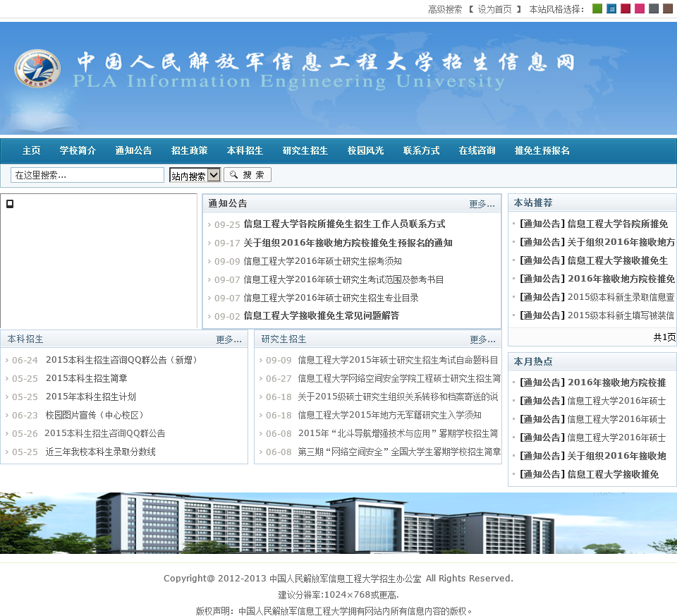
Task: Select the blue site style swatch
Action: coord(611,8)
